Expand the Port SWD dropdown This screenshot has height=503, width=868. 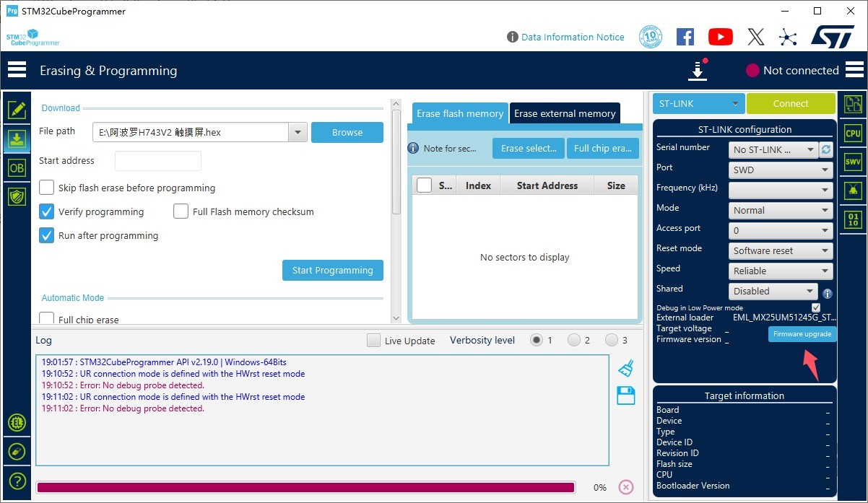click(781, 170)
